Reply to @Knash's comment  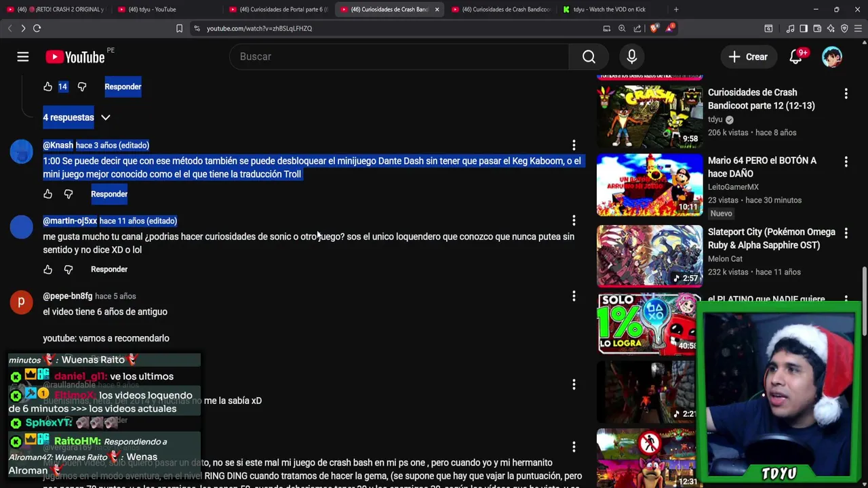(109, 194)
